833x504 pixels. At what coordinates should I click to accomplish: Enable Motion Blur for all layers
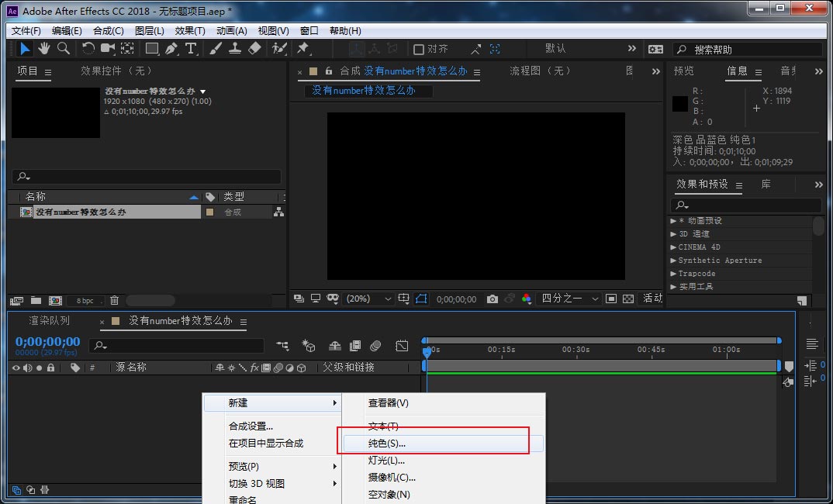(x=376, y=346)
